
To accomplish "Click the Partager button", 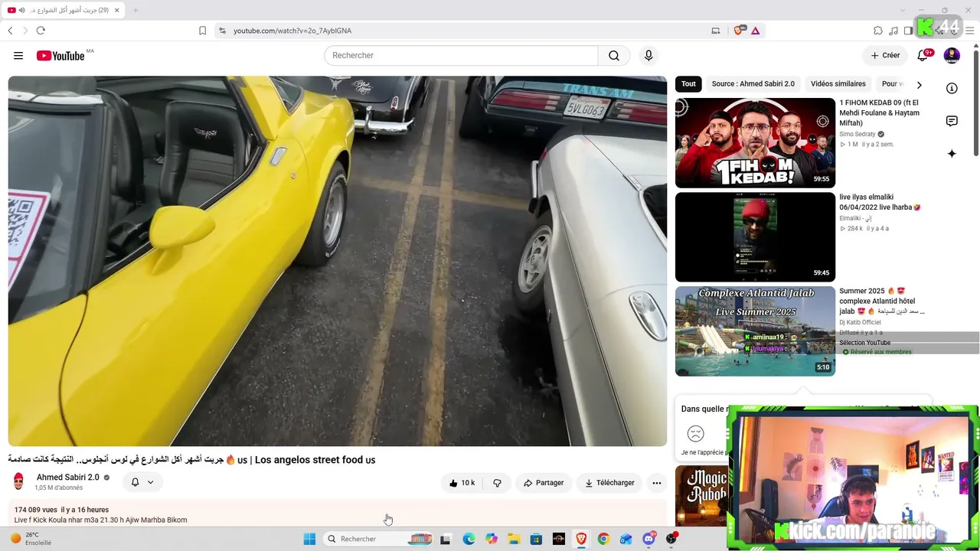I will (x=544, y=483).
